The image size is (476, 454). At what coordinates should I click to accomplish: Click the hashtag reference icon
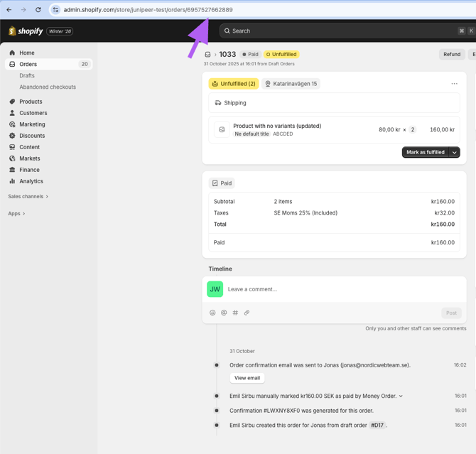click(235, 313)
